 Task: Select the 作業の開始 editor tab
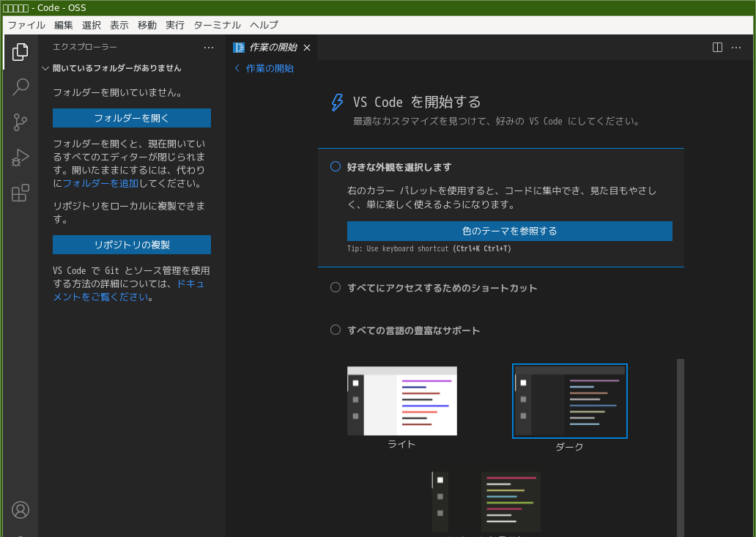tap(272, 47)
